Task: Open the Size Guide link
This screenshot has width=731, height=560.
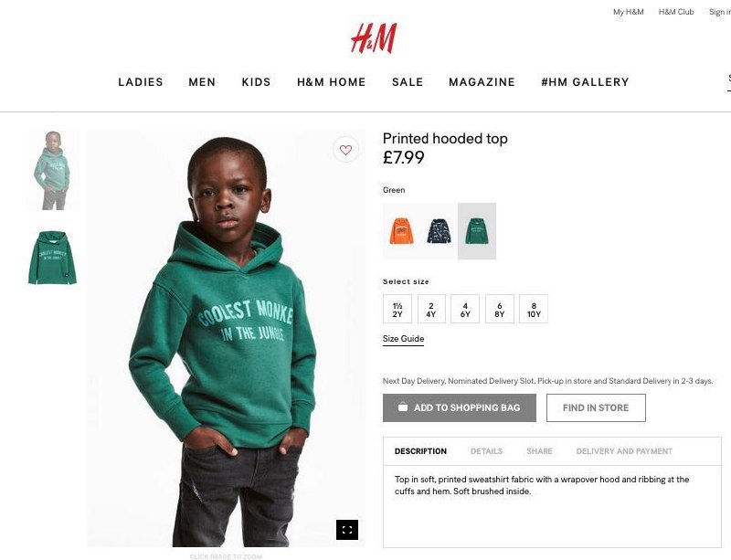Action: pos(403,339)
